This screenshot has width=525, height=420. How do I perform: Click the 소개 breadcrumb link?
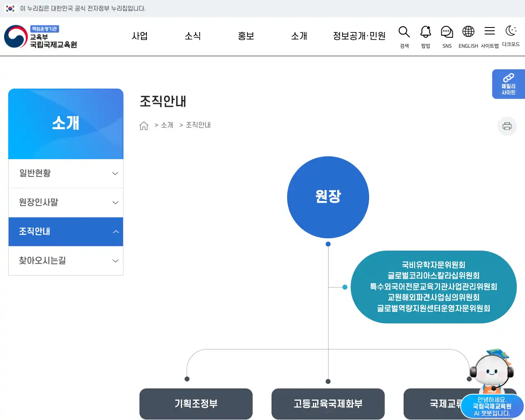click(x=167, y=125)
